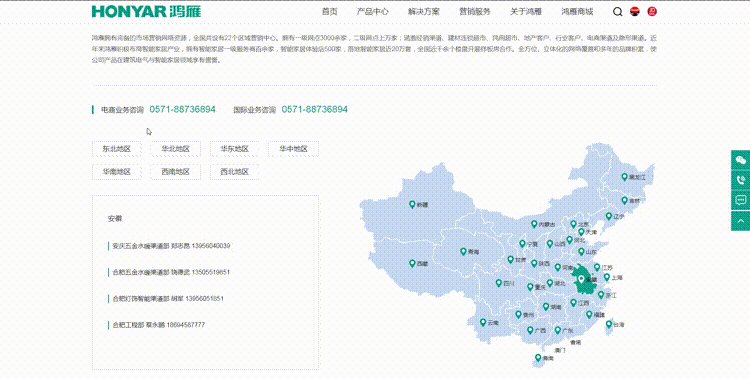Click the phone call icon in side panel
Viewport: 750px width, 379px height.
pos(740,180)
